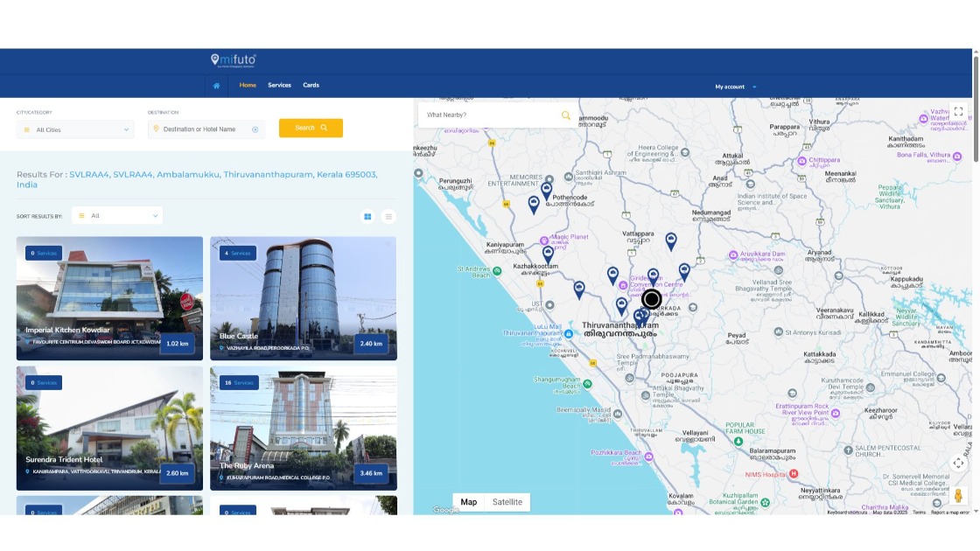Click the Popular Farm House marker
The height and width of the screenshot is (551, 980).
point(738,442)
